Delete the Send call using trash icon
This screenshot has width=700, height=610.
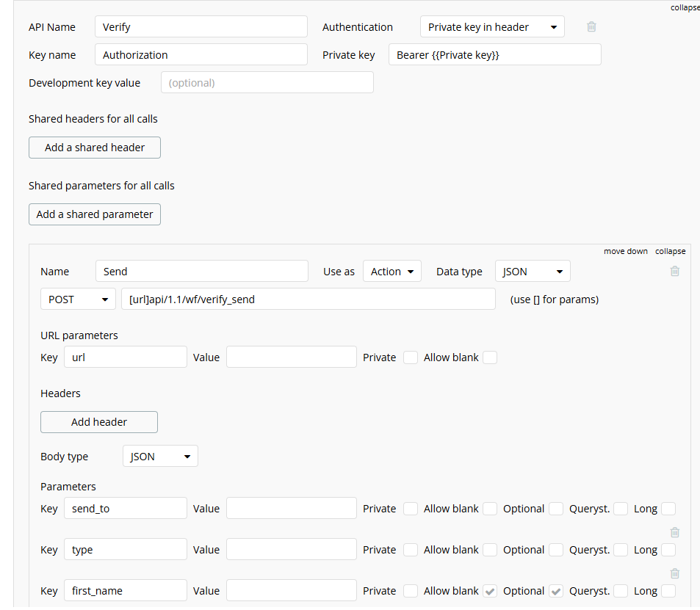coord(674,271)
